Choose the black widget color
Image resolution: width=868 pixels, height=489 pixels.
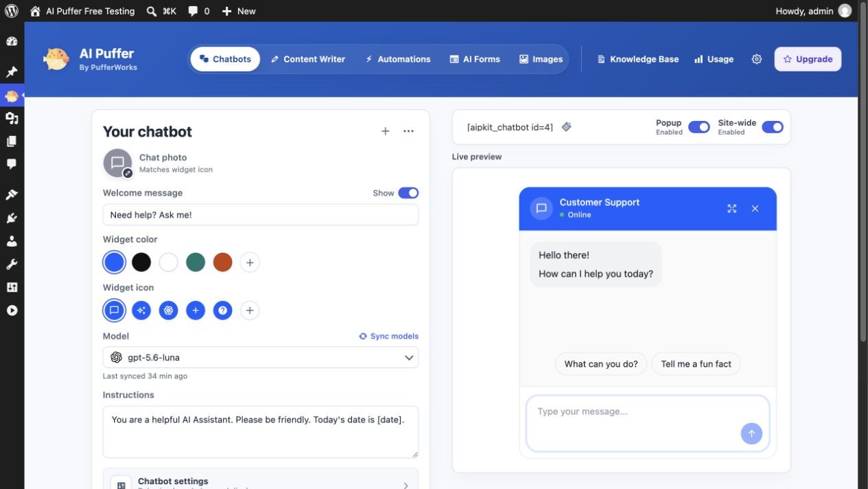[x=141, y=262]
